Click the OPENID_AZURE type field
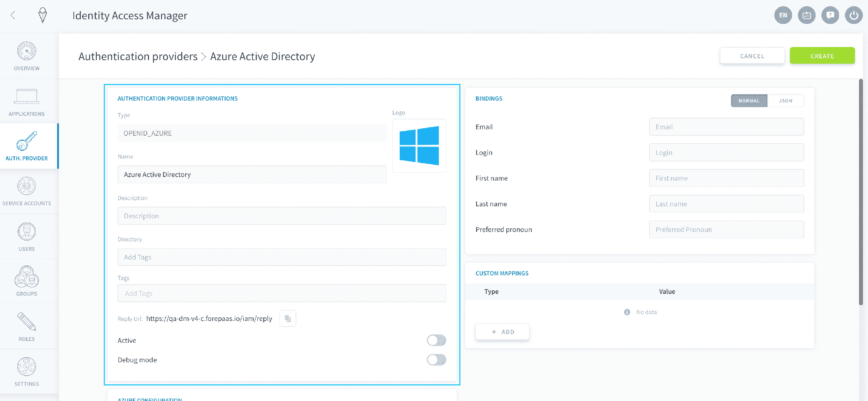Image resolution: width=868 pixels, height=401 pixels. [x=252, y=133]
